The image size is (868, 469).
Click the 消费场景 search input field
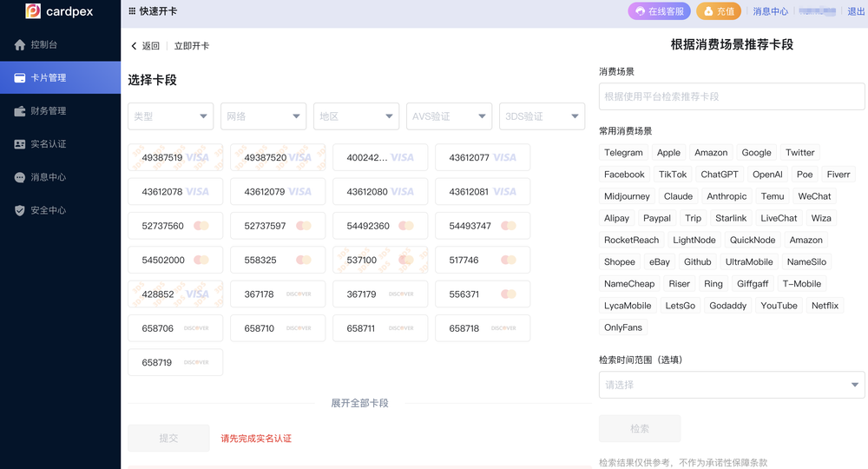[x=732, y=96]
